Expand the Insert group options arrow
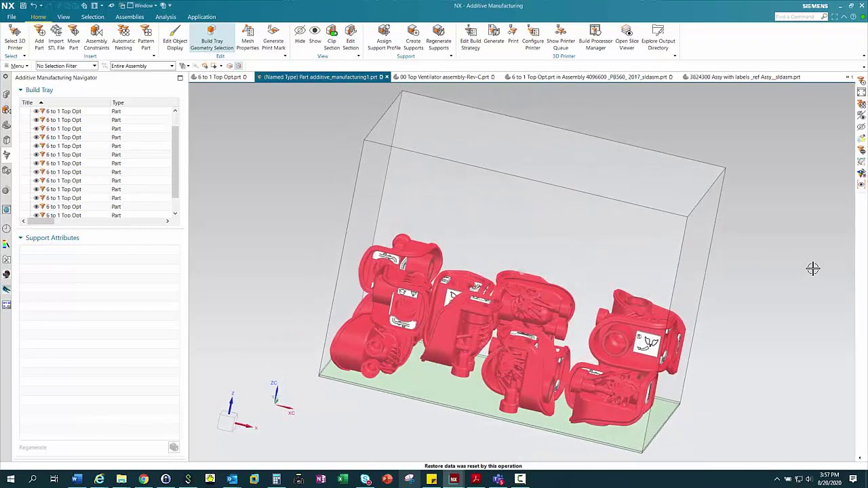 pos(153,56)
